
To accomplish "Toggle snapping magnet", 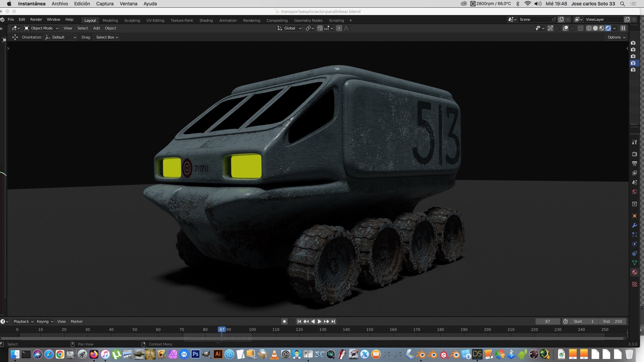I will 320,28.
